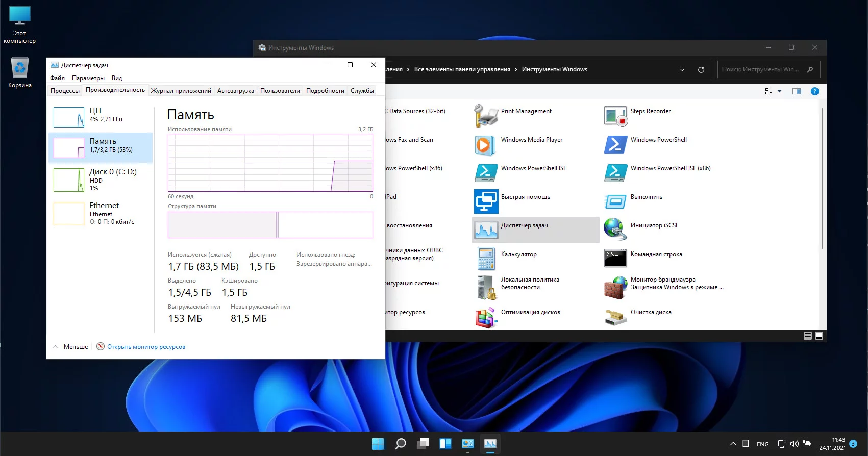Launch Windows Media Player icon
This screenshot has height=456, width=868.
(x=485, y=145)
